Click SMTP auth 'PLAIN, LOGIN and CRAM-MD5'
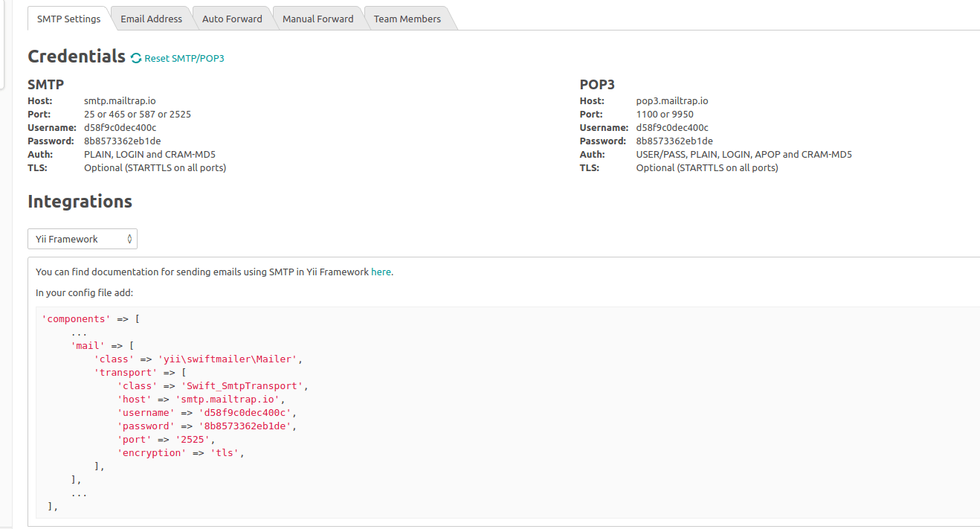The height and width of the screenshot is (529, 980). 149,154
